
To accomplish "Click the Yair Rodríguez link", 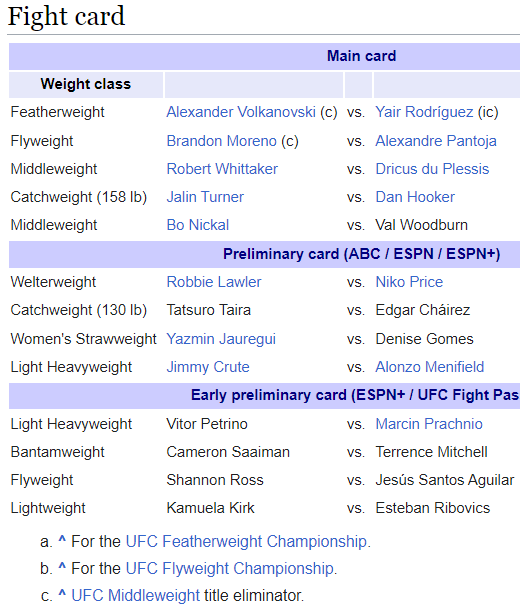I will pos(424,112).
